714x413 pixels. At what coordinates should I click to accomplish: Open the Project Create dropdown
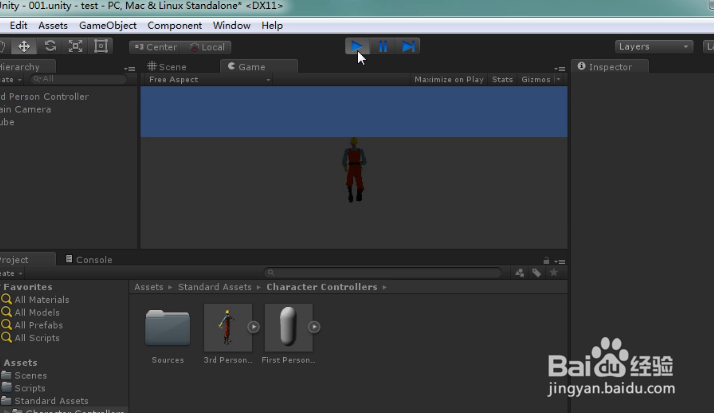(11, 274)
